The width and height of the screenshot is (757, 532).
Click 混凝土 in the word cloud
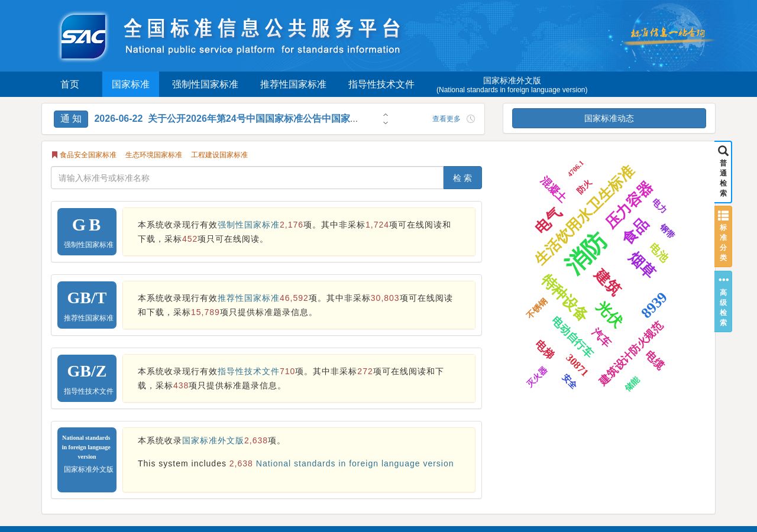(x=553, y=189)
